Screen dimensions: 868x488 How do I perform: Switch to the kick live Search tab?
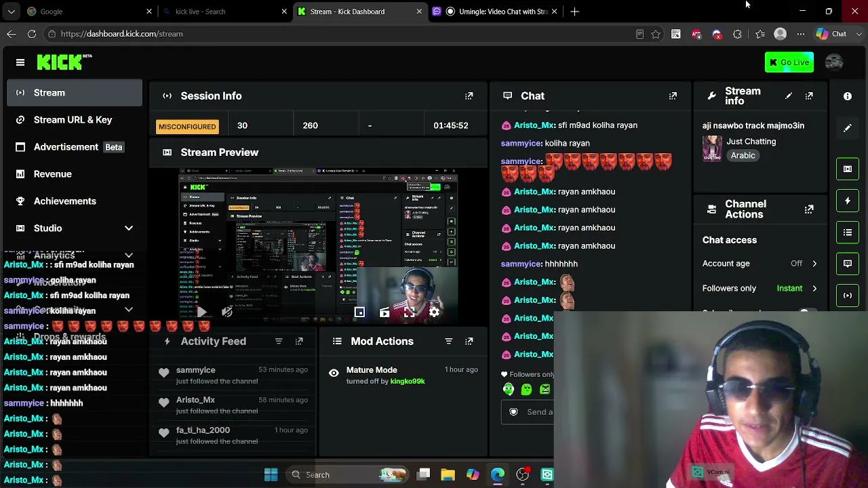(224, 12)
